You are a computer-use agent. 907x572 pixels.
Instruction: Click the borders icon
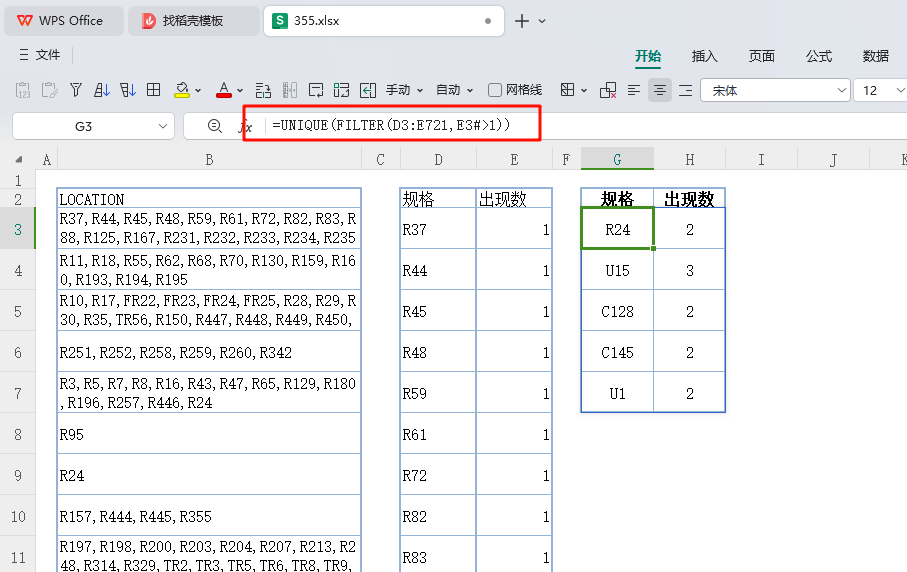pyautogui.click(x=567, y=90)
